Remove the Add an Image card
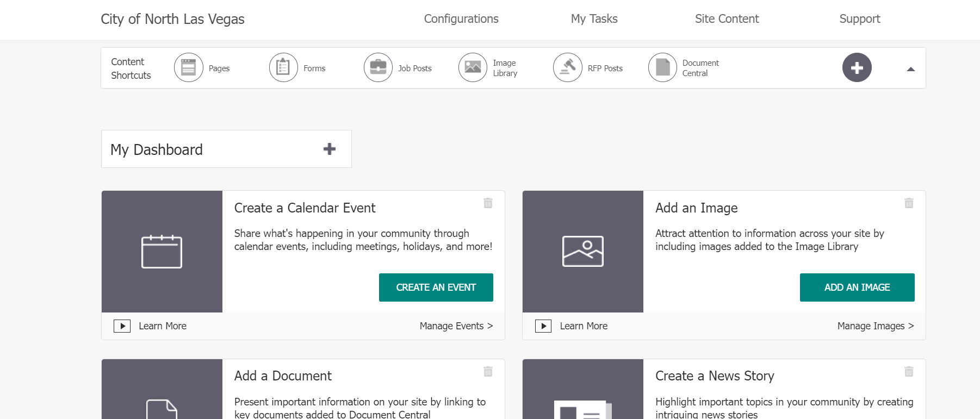This screenshot has width=980, height=419. click(x=909, y=203)
